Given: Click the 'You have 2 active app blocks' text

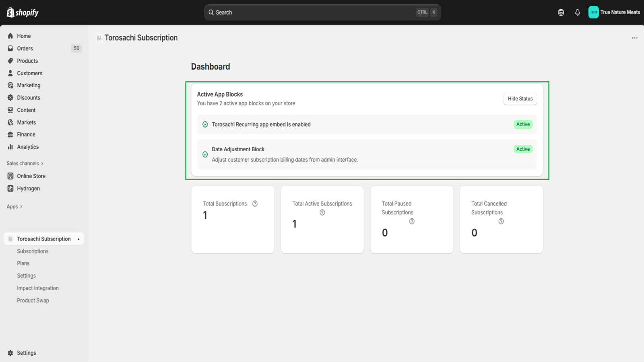Looking at the screenshot, I should (246, 103).
